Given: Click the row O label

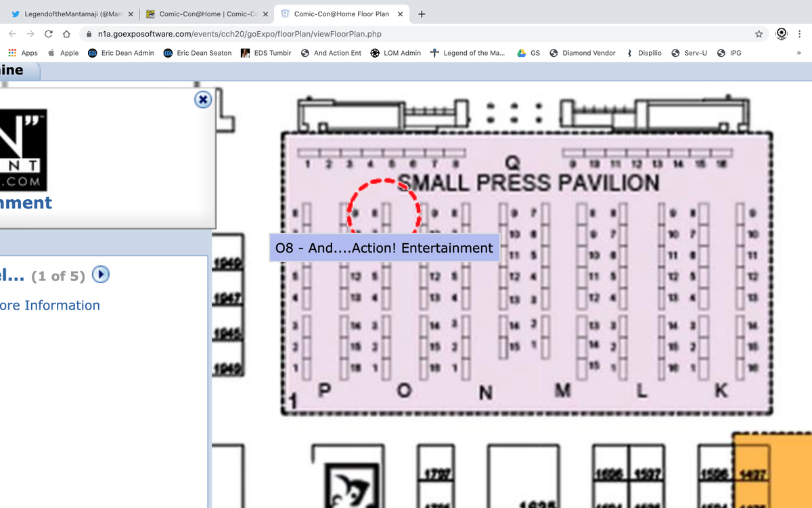Looking at the screenshot, I should (x=405, y=391).
